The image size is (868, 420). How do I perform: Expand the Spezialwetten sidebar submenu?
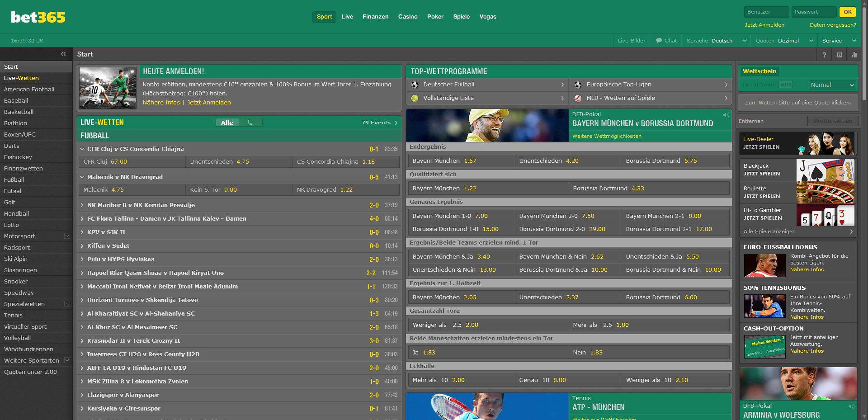67,304
